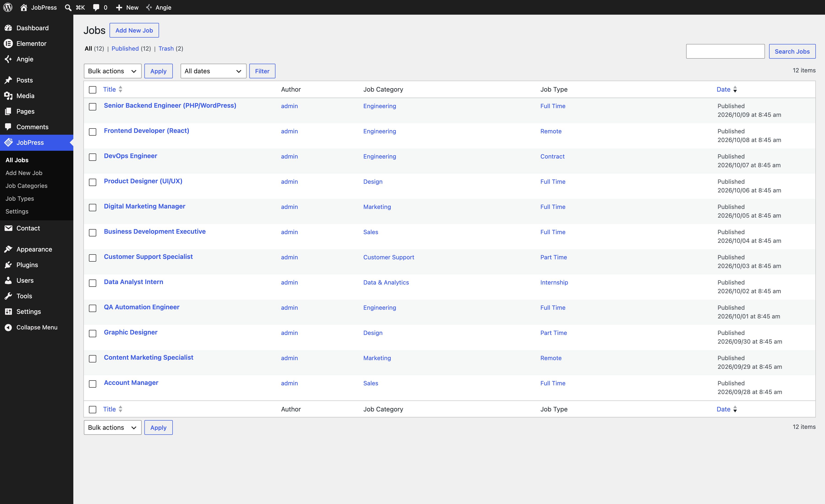Viewport: 825px width, 504px height.
Task: Select the DevOps Engineer checkbox
Action: 93,157
